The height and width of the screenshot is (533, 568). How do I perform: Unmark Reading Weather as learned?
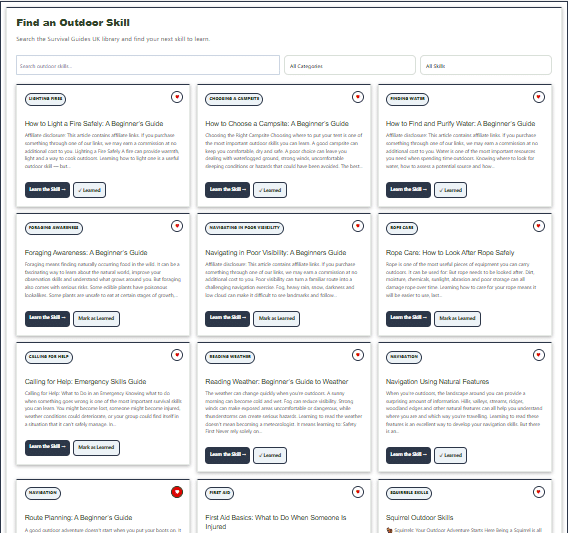(270, 455)
